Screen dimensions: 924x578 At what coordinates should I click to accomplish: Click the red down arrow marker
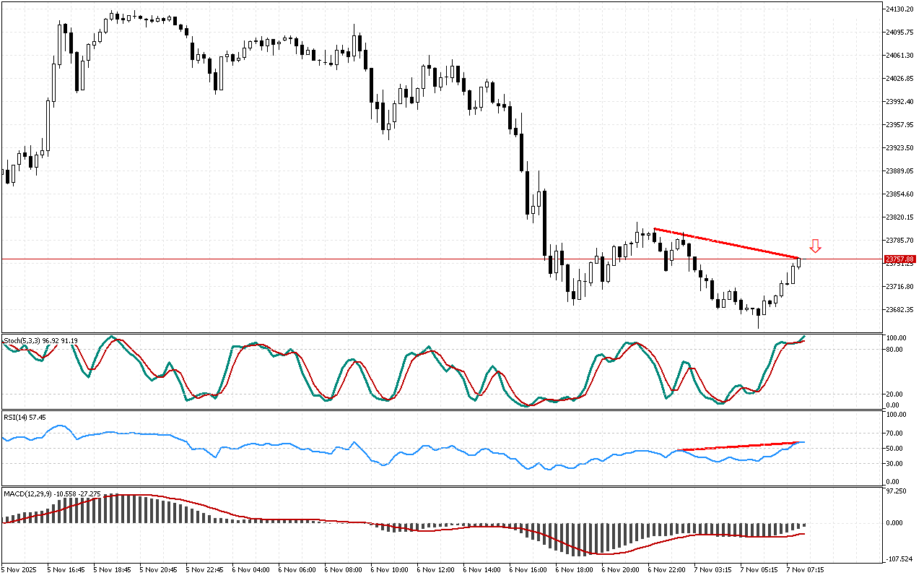pos(815,246)
